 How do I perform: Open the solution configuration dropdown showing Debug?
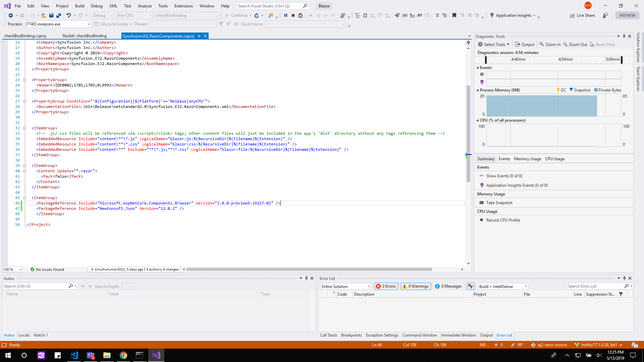tap(103, 15)
